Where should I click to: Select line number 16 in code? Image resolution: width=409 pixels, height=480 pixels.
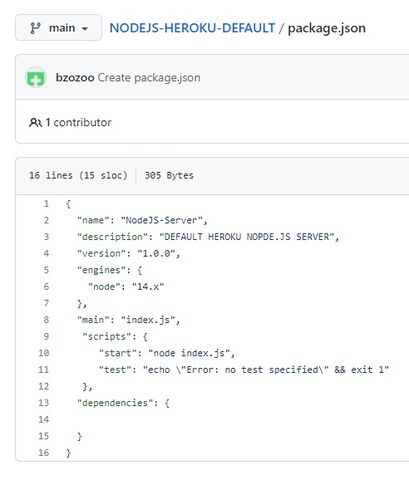44,453
